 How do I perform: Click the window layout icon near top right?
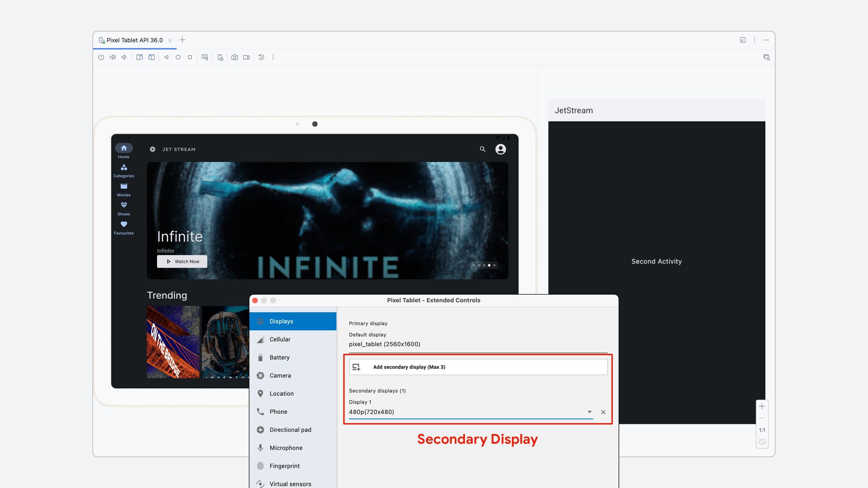click(743, 40)
